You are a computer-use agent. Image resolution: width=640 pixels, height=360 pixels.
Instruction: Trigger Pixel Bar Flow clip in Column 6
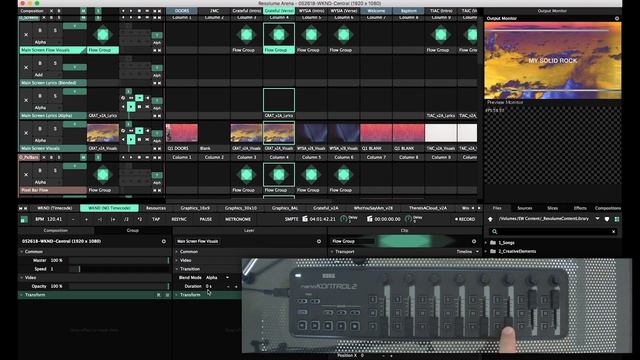point(343,175)
